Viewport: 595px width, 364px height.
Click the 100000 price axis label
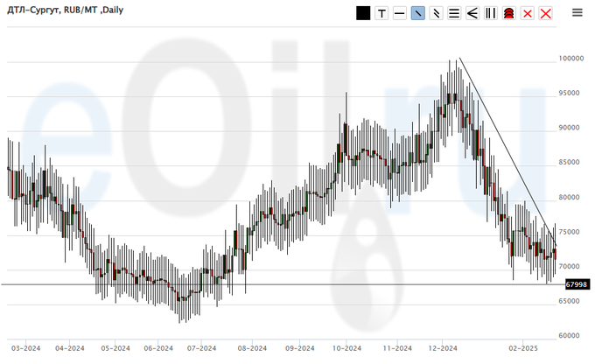(x=570, y=59)
